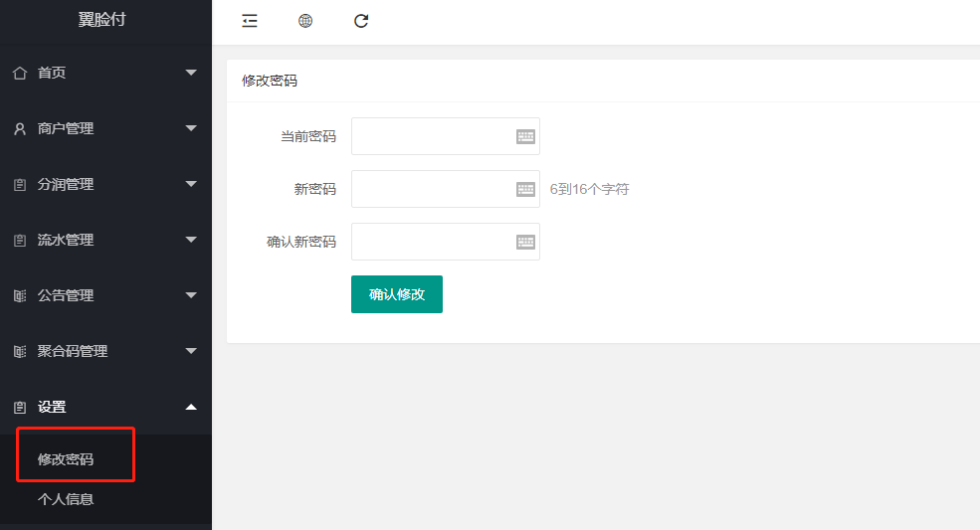Viewport: 980px width, 530px height.
Task: Click the 6到16个字符 hint text
Action: point(589,189)
